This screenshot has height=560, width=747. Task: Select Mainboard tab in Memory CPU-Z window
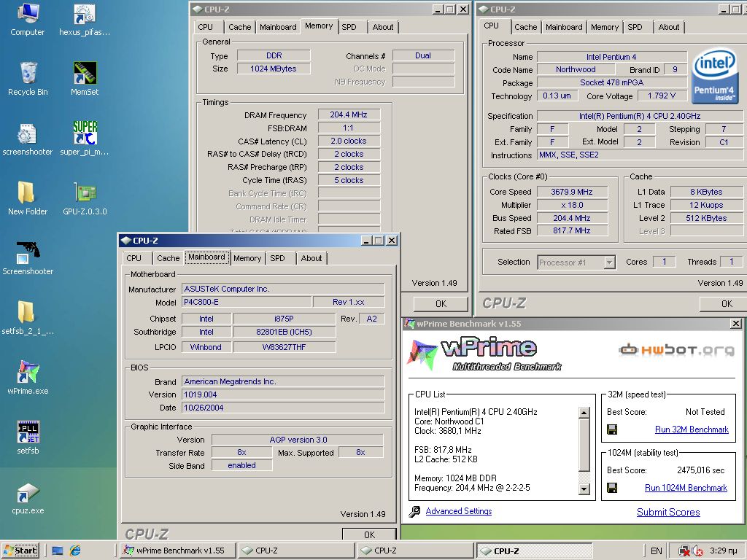point(278,27)
